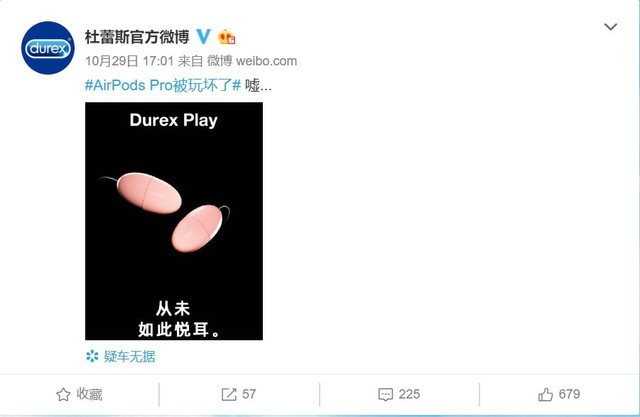
Task: Click the repost share icon
Action: point(229,394)
